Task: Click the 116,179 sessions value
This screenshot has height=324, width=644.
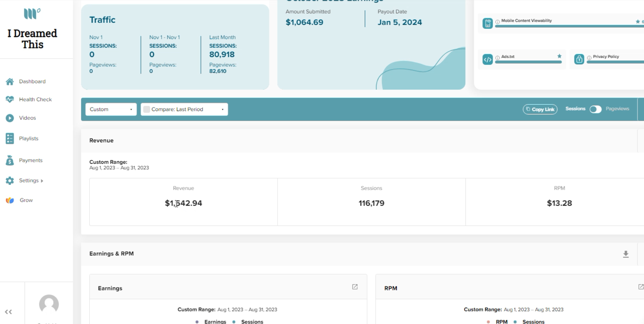Action: point(371,203)
